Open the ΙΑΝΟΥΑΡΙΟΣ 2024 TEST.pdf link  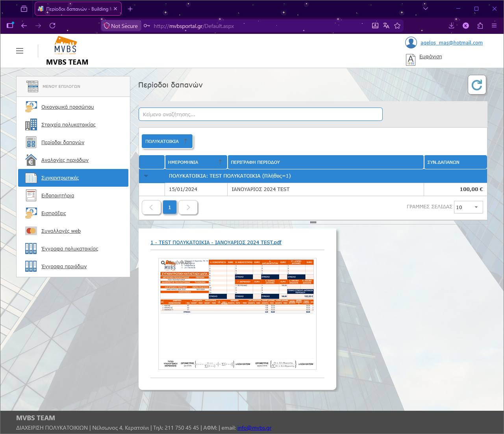point(216,242)
